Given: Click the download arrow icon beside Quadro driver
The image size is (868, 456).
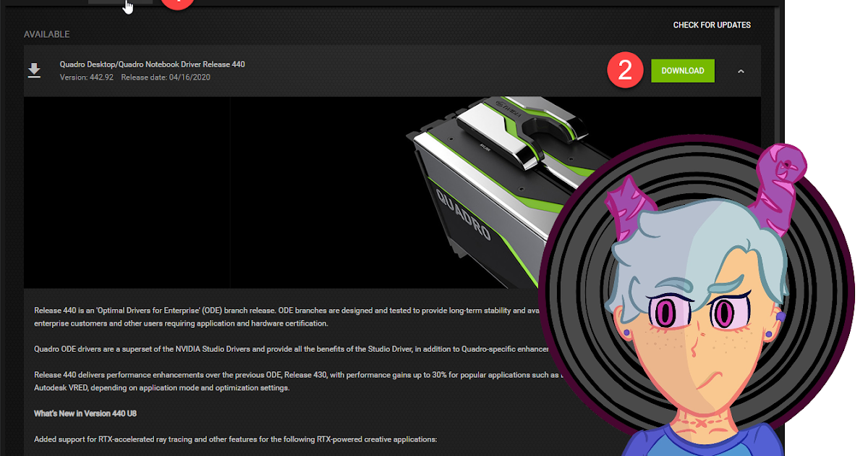Looking at the screenshot, I should tap(34, 70).
